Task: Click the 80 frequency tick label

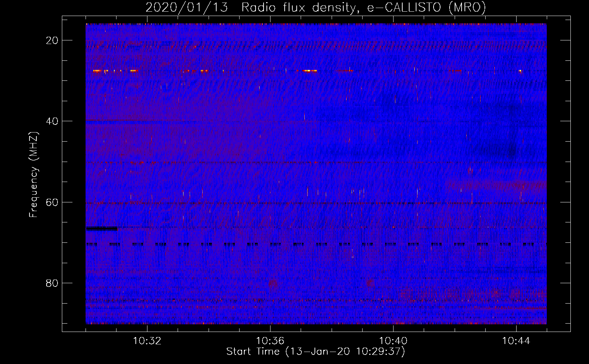Action: pos(52,283)
